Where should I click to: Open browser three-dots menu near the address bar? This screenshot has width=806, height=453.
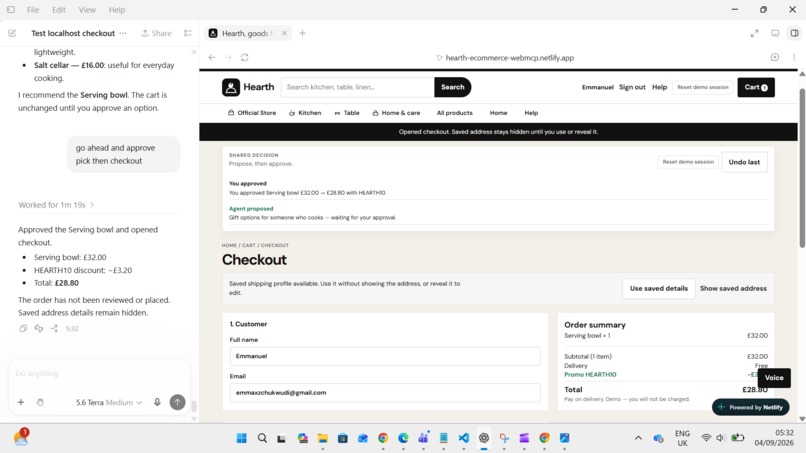[x=794, y=57]
